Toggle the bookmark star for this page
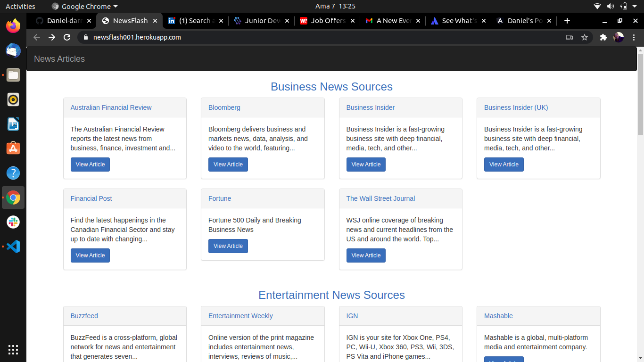Image resolution: width=644 pixels, height=362 pixels. pos(585,37)
